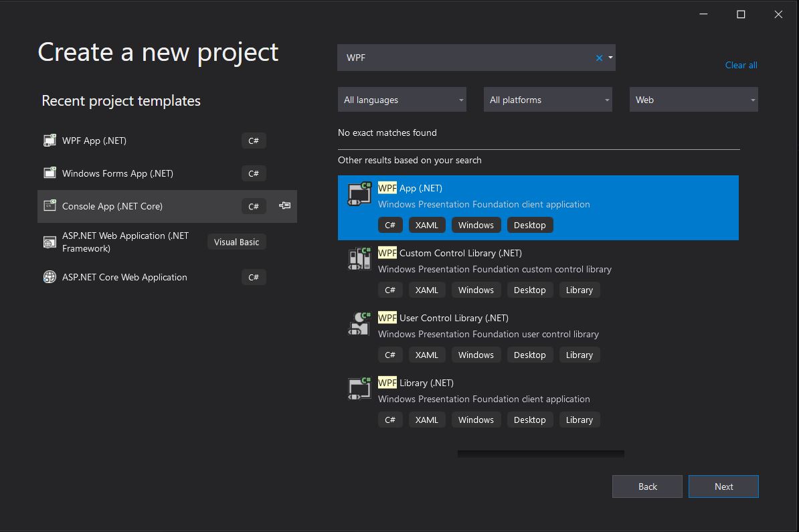This screenshot has height=532, width=799.
Task: Click the horizontal scrollbar below the results
Action: pyautogui.click(x=541, y=453)
